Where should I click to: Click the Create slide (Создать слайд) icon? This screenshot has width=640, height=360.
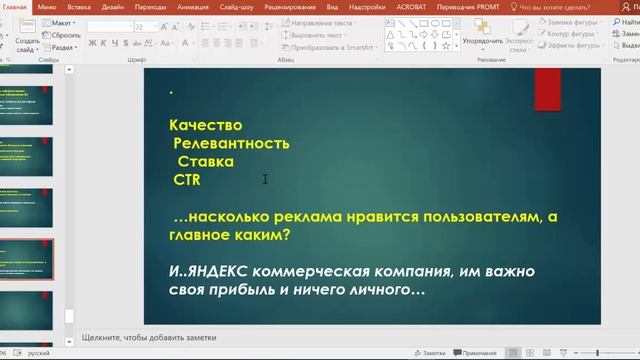pos(27,27)
